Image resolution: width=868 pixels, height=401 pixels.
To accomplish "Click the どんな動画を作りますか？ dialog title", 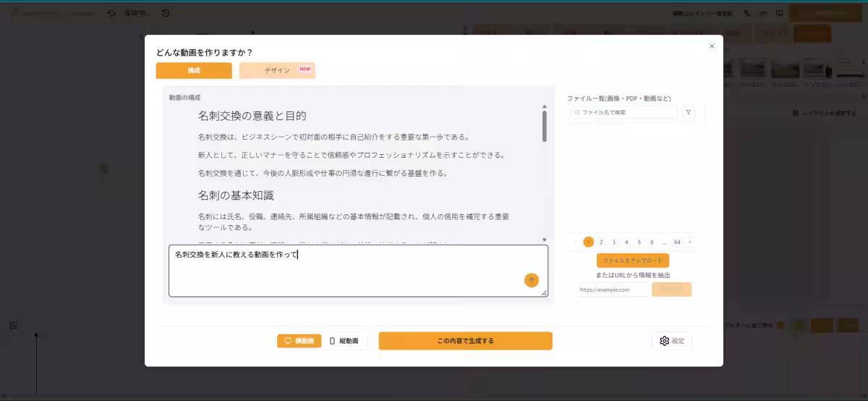I will pyautogui.click(x=205, y=52).
